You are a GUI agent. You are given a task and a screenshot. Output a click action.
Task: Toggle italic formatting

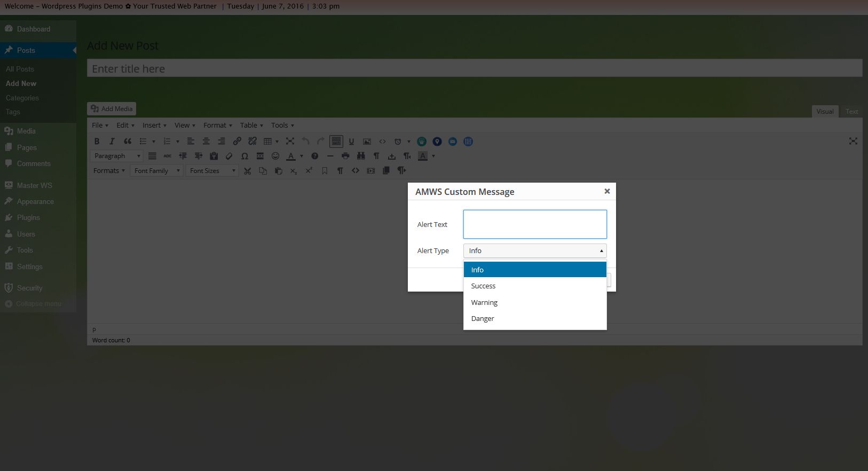coord(112,142)
